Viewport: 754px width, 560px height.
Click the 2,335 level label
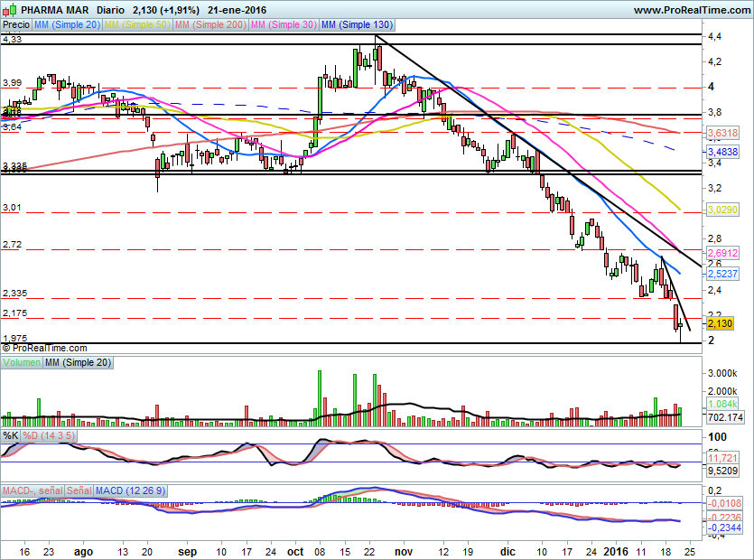[15, 294]
